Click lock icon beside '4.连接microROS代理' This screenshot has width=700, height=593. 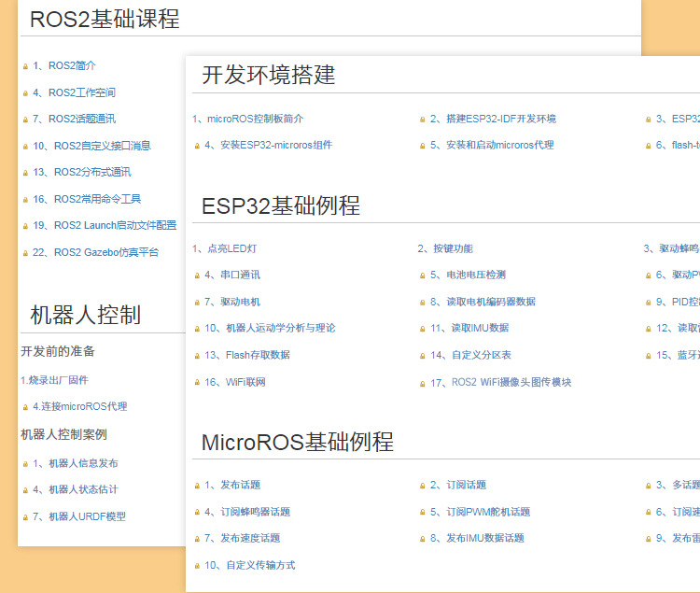click(25, 407)
